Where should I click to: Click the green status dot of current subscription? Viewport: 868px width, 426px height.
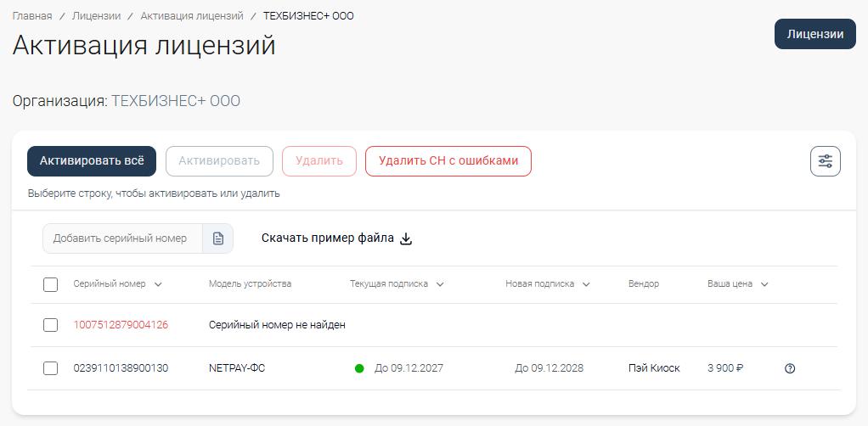tap(359, 368)
